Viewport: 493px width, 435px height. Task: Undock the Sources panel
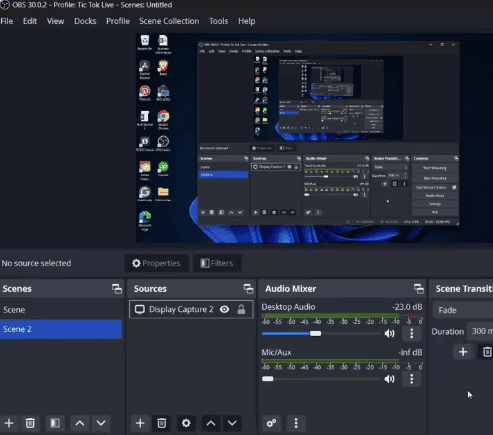(x=249, y=289)
